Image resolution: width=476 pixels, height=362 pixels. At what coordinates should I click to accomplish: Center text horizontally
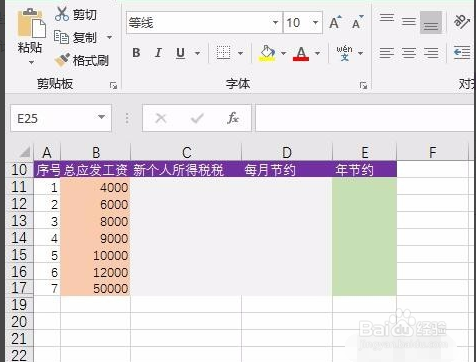[409, 53]
